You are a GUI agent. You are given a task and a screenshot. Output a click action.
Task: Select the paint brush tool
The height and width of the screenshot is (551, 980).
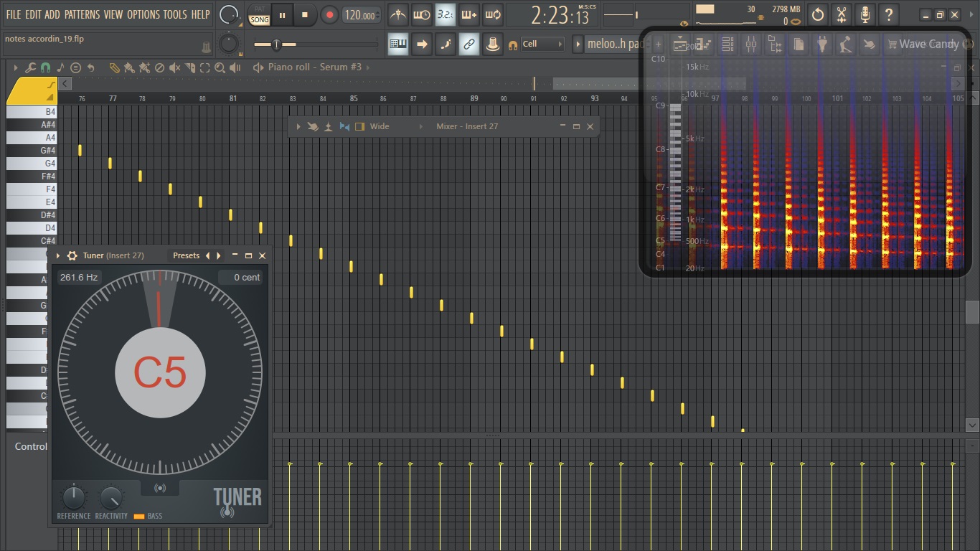(129, 67)
